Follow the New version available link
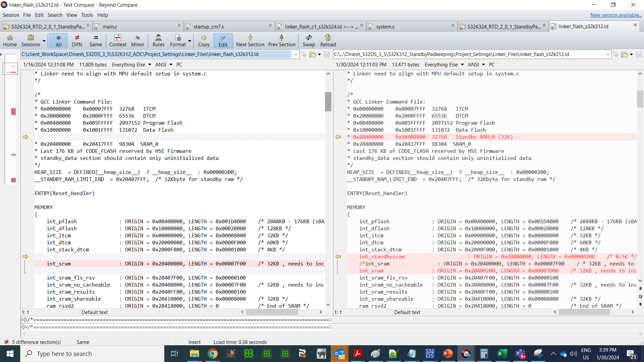Viewport: 644px width, 362px height. pos(616,15)
